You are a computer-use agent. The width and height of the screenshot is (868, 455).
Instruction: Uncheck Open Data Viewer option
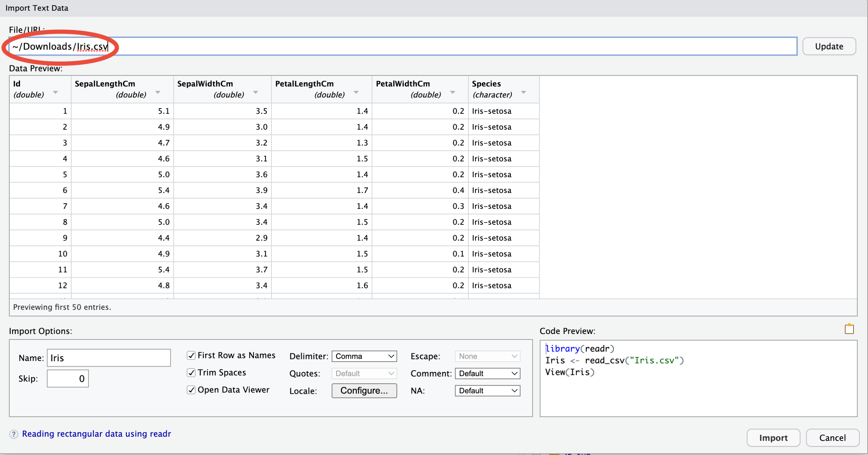191,390
